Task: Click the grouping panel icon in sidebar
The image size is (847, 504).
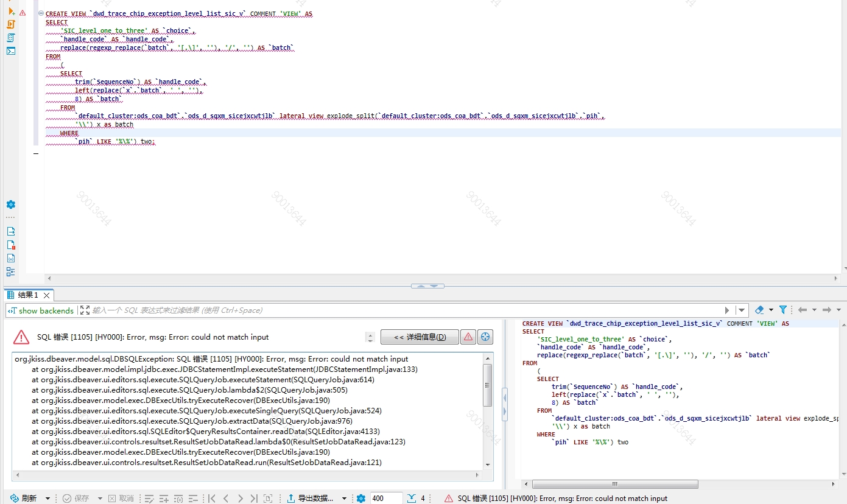Action: [x=11, y=271]
